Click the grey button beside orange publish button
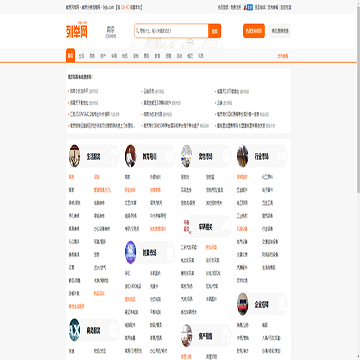 coord(280,31)
